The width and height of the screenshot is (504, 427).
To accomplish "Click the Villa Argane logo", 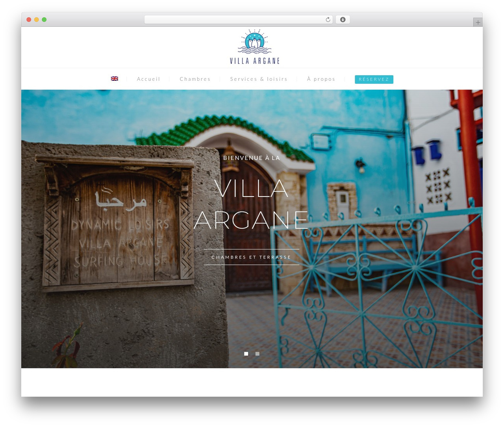I will 255,46.
